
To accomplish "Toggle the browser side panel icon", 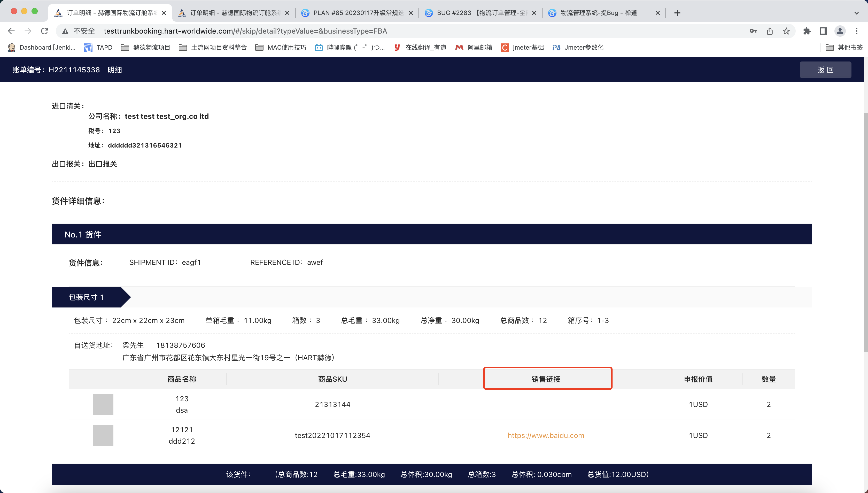I will pos(823,31).
